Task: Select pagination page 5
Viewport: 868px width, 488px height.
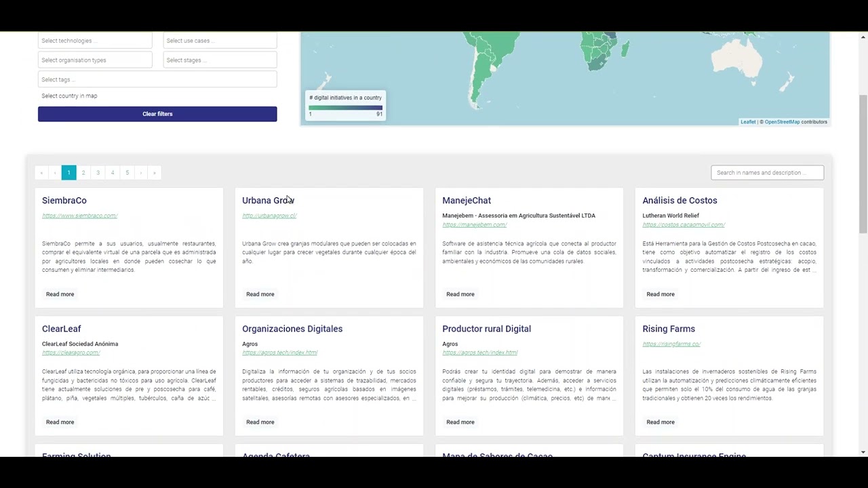Action: [x=127, y=173]
